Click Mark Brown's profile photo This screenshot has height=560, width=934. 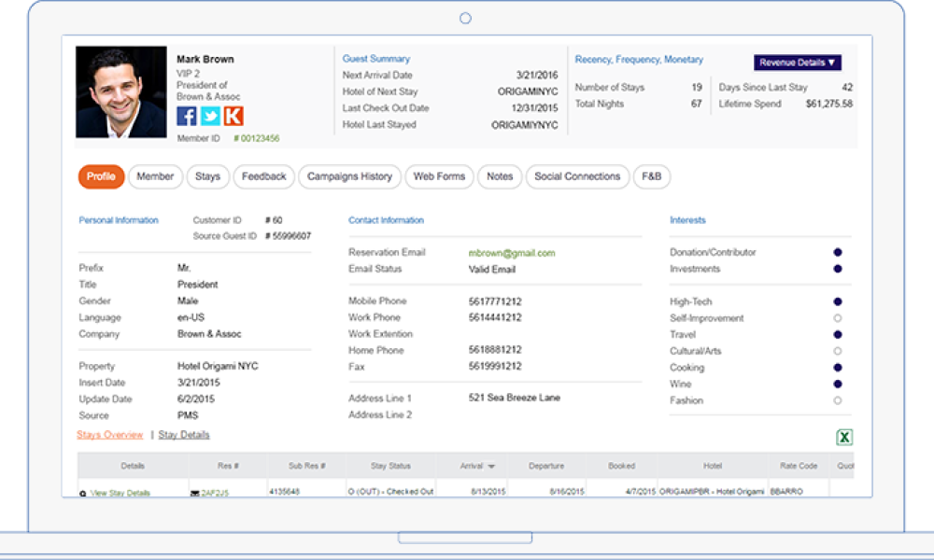(121, 93)
